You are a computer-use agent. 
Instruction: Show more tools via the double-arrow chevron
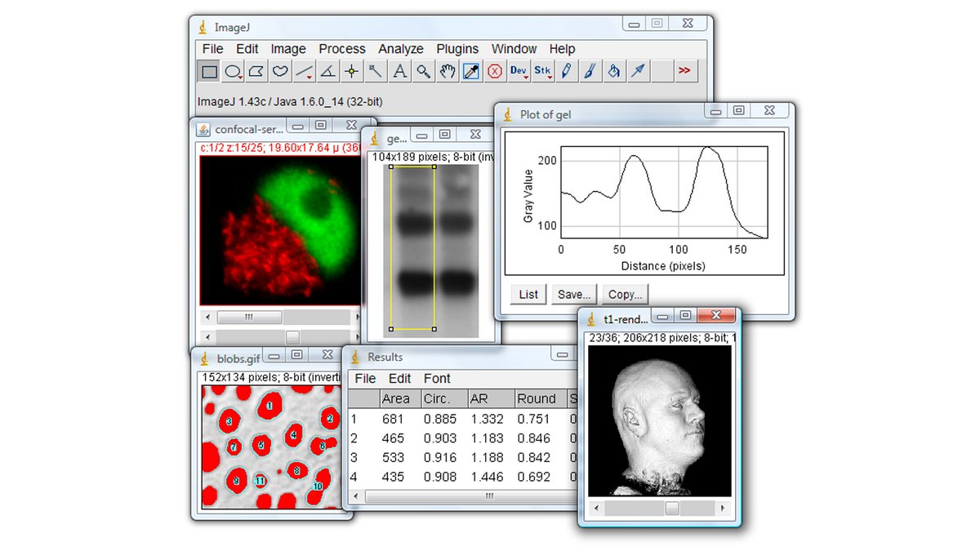(686, 72)
